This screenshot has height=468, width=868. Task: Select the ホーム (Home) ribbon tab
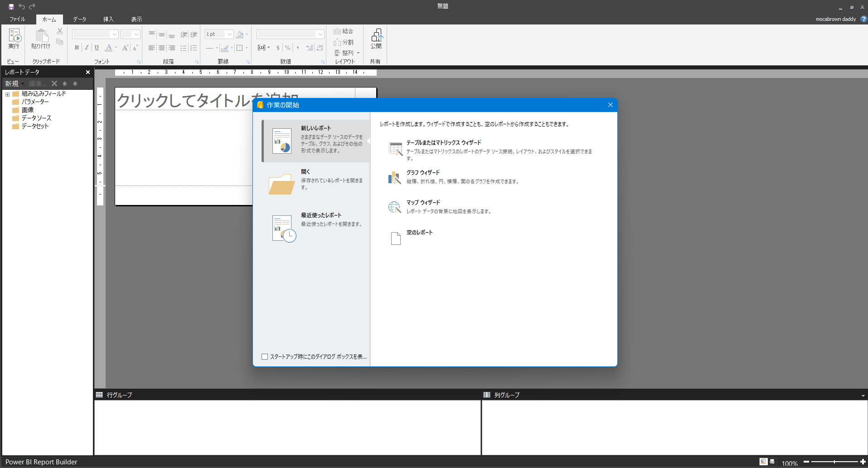pos(49,19)
